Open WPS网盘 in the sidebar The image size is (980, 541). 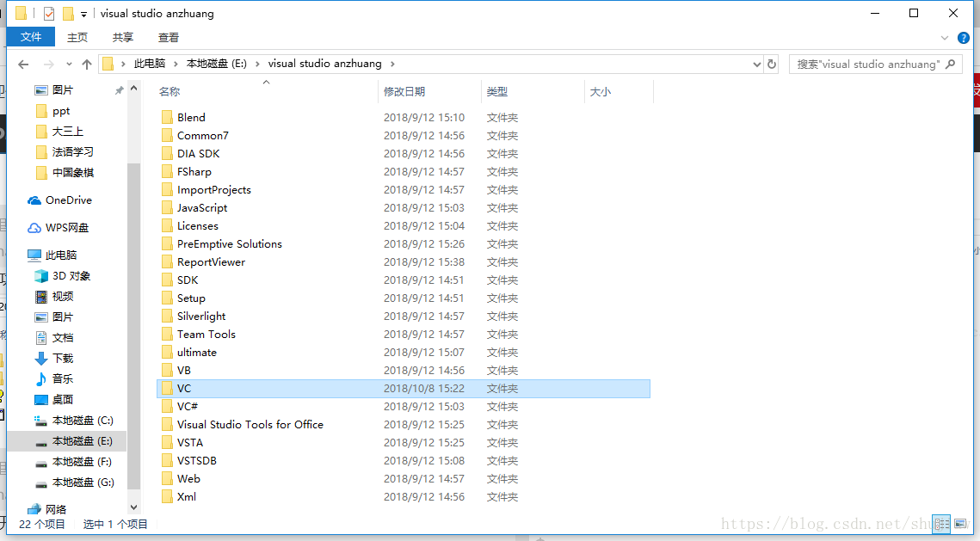click(x=66, y=228)
